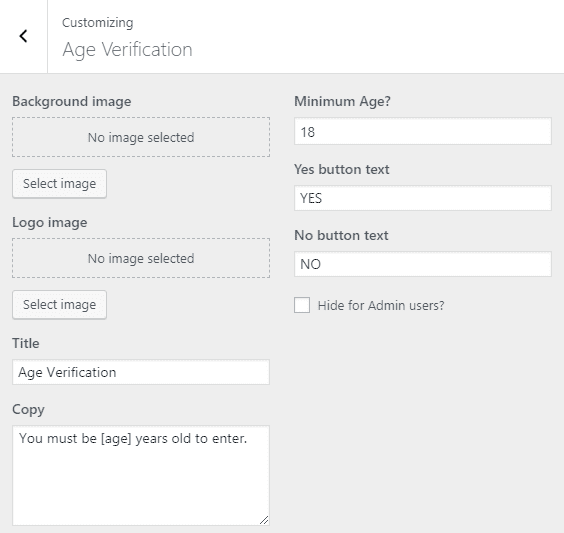564x533 pixels.
Task: Click into the Yes button text field
Action: coord(423,198)
